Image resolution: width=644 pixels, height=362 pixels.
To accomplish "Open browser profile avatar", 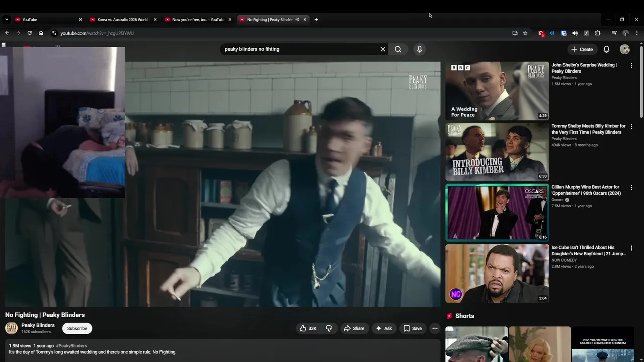I will pos(625,33).
